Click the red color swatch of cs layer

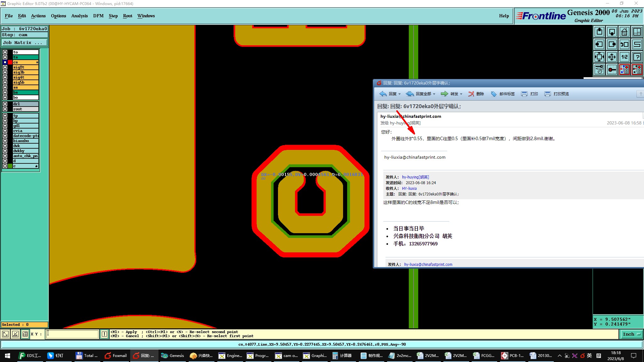tap(10, 62)
